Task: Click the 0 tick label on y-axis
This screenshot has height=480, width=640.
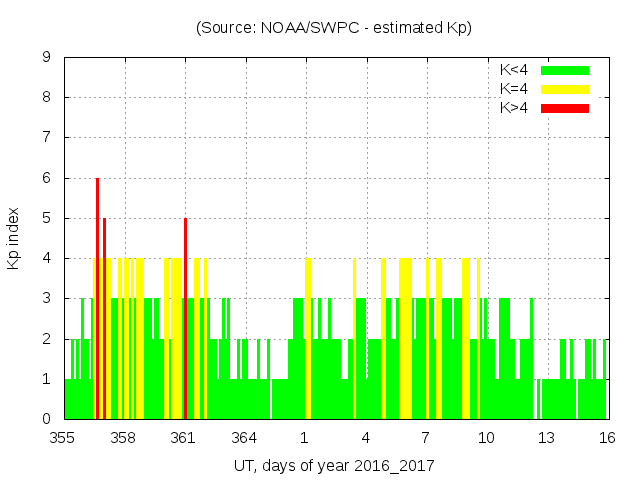Action: coord(47,419)
